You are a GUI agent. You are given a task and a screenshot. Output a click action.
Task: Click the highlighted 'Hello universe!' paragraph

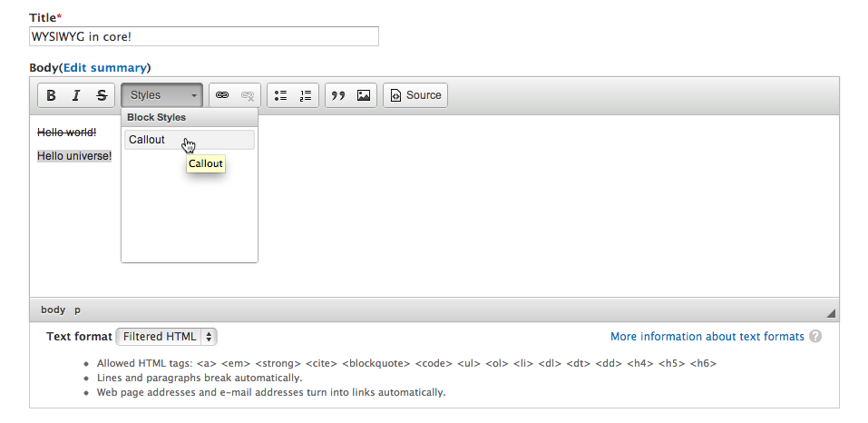coord(74,156)
